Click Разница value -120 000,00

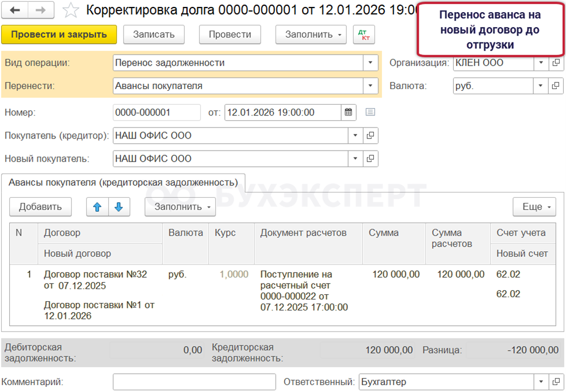[514, 350]
